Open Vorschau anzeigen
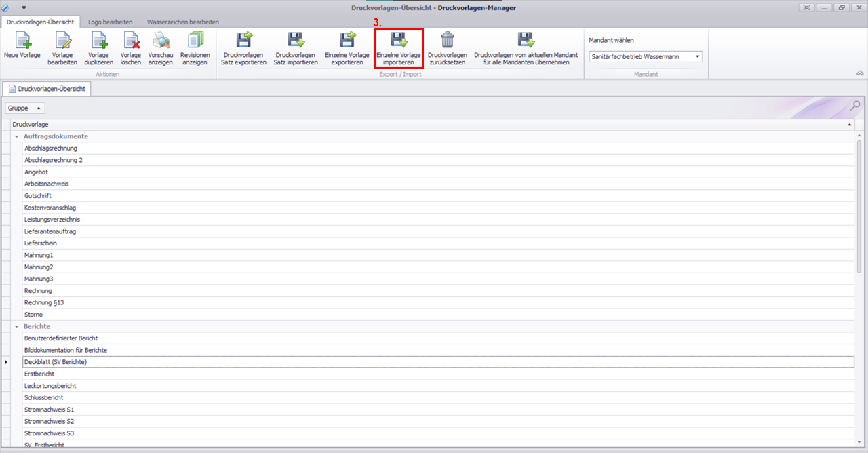The width and height of the screenshot is (868, 453). [x=161, y=41]
